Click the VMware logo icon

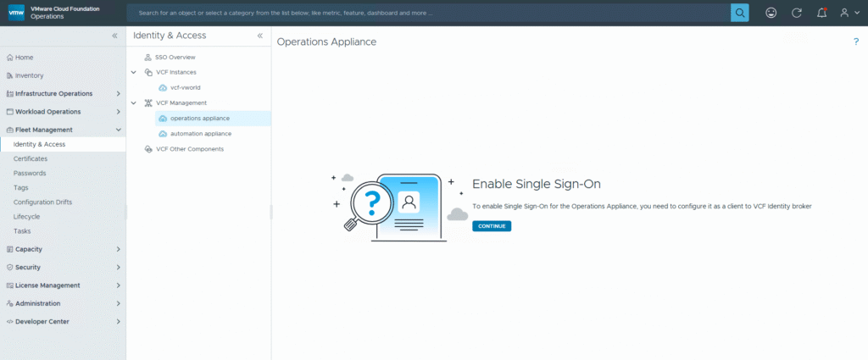point(15,13)
